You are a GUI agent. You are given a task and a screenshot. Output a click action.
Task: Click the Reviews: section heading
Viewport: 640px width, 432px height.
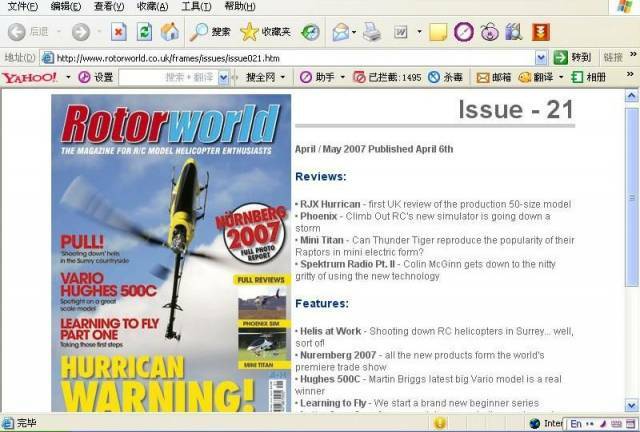320,176
